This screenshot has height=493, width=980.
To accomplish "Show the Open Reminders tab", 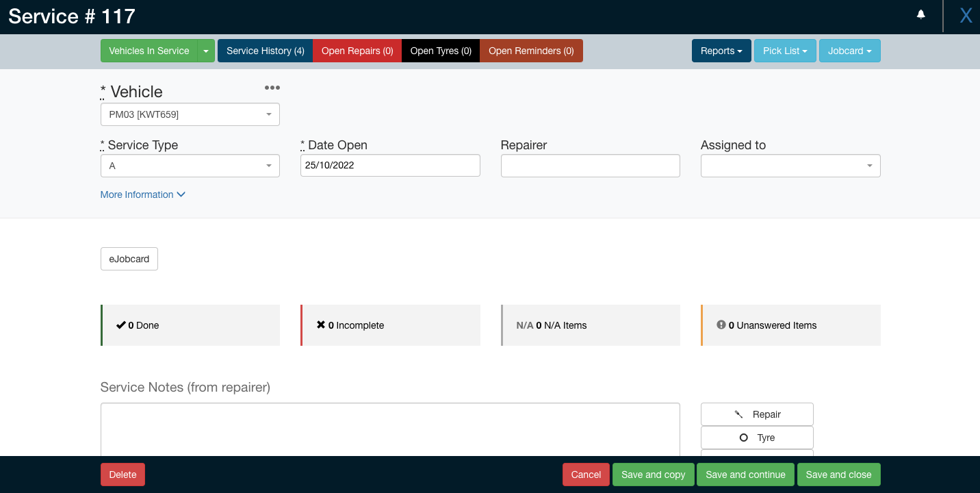I will 531,51.
